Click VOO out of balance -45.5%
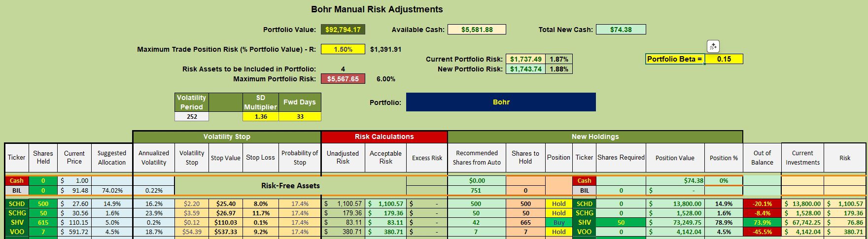Screen dimensions: 868x239 (x=762, y=232)
